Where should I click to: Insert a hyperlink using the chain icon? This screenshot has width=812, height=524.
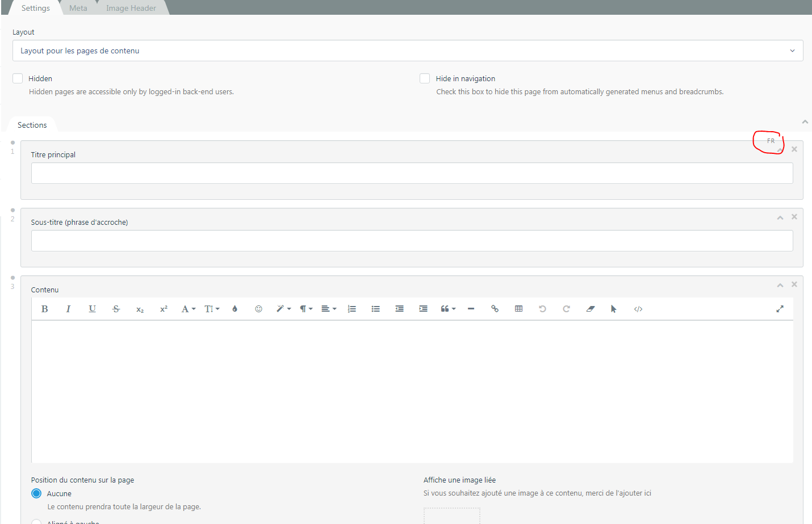(x=495, y=308)
